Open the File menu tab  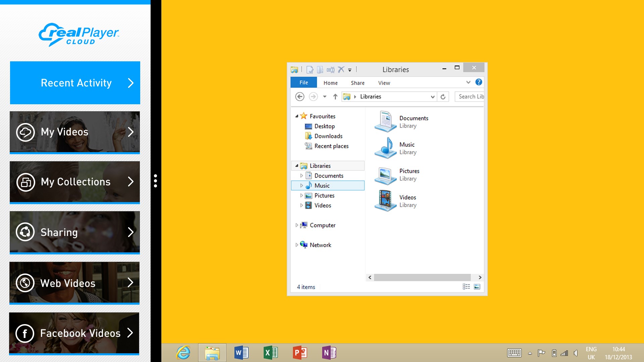pyautogui.click(x=304, y=82)
